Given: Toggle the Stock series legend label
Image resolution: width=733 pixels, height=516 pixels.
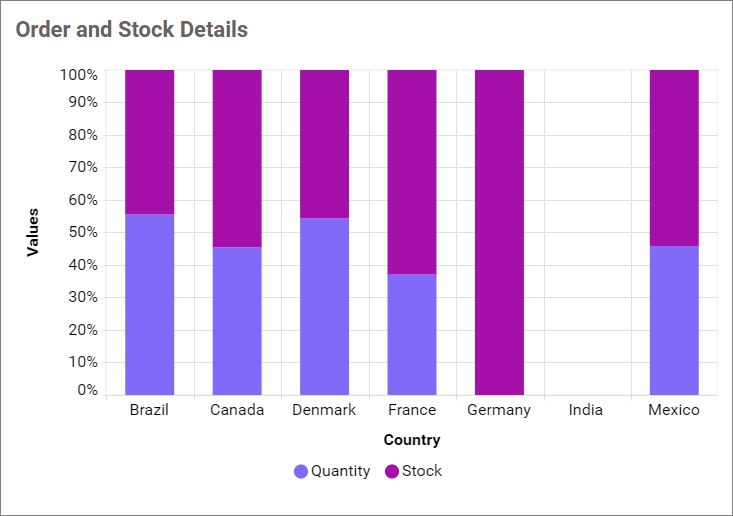Looking at the screenshot, I should 422,471.
